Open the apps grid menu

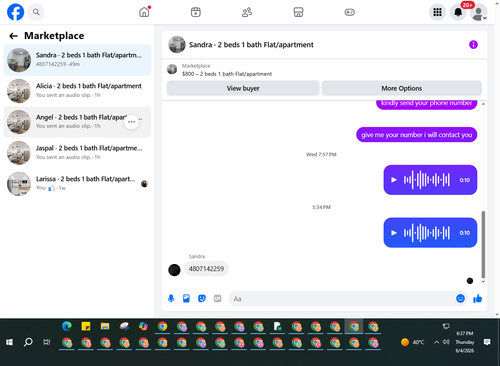[x=437, y=12]
